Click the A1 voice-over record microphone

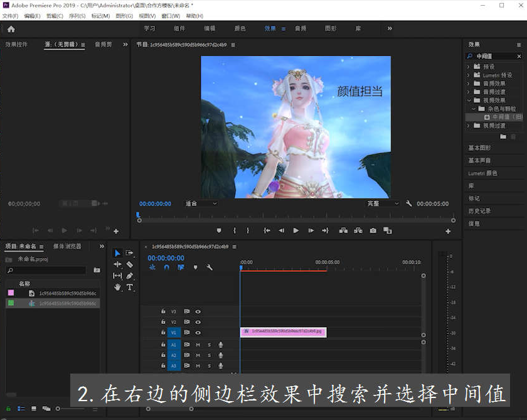(x=220, y=345)
